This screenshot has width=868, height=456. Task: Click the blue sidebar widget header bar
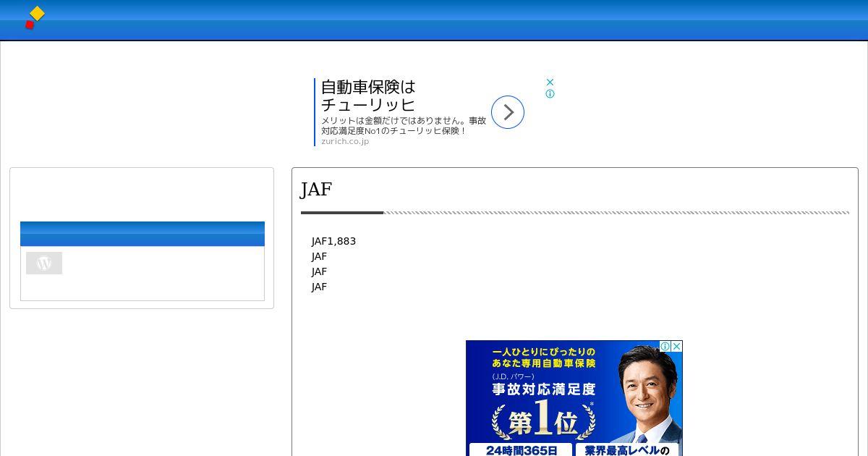(x=142, y=234)
